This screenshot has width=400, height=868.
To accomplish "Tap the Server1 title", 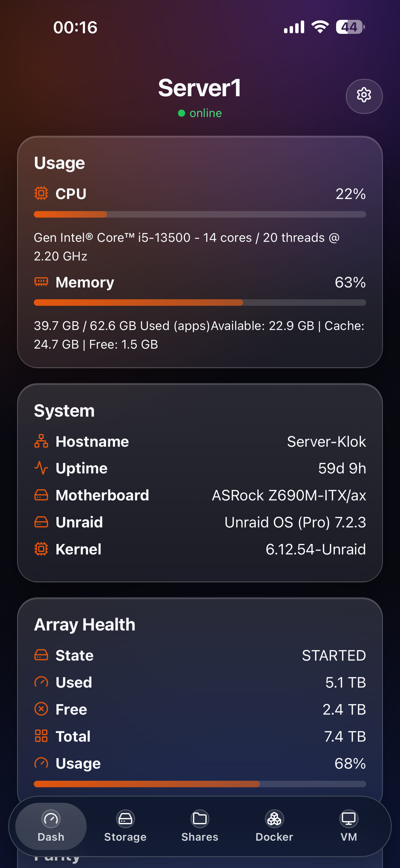I will pos(200,88).
